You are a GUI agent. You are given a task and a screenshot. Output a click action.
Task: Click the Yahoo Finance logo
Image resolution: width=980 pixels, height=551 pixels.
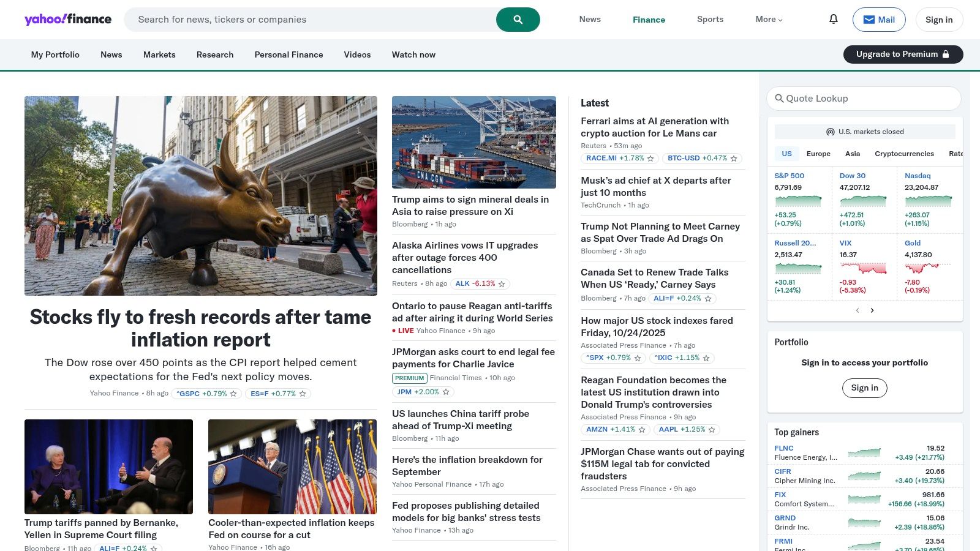point(67,19)
